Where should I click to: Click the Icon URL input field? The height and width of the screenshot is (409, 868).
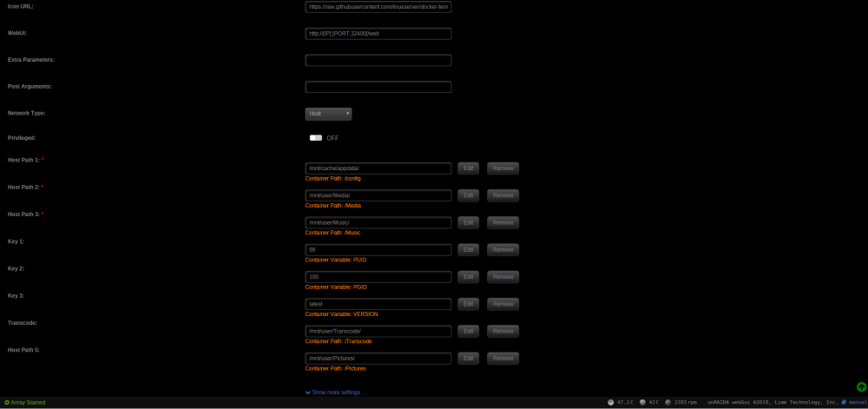(378, 7)
